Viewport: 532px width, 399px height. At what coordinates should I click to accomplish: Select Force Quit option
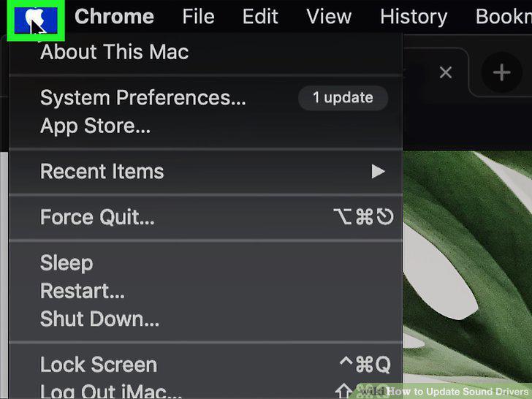tap(205, 217)
